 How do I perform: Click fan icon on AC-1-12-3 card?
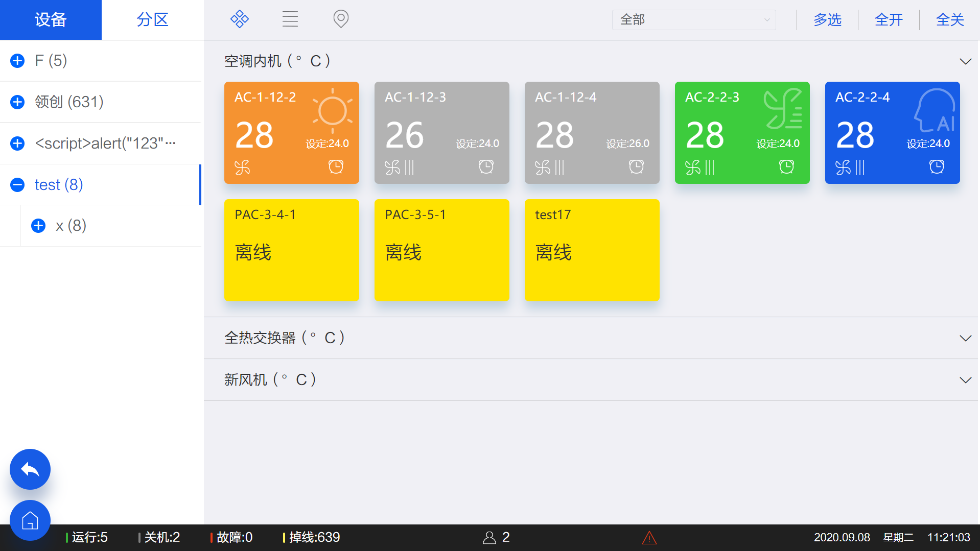pos(392,167)
